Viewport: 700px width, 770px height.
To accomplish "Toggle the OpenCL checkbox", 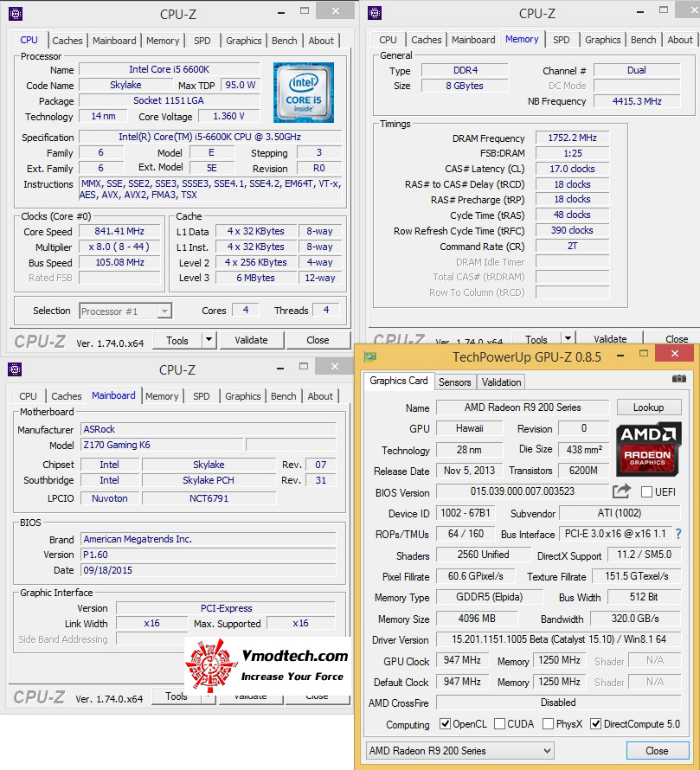I will point(445,724).
